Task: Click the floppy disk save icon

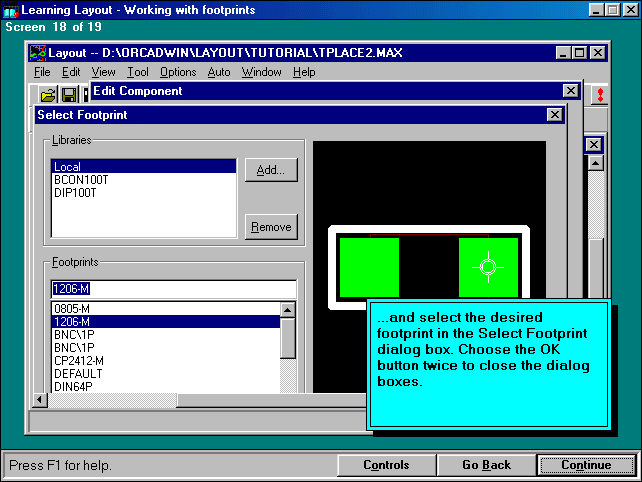Action: (69, 95)
